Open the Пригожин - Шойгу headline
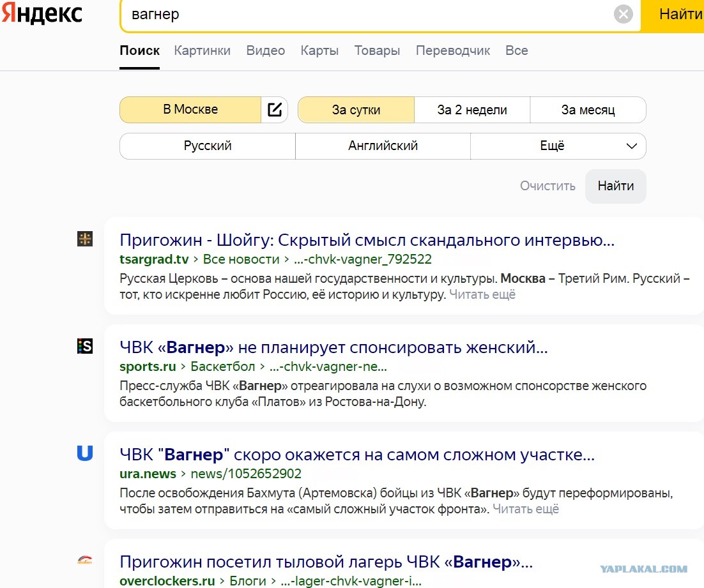This screenshot has width=704, height=588. 367,240
